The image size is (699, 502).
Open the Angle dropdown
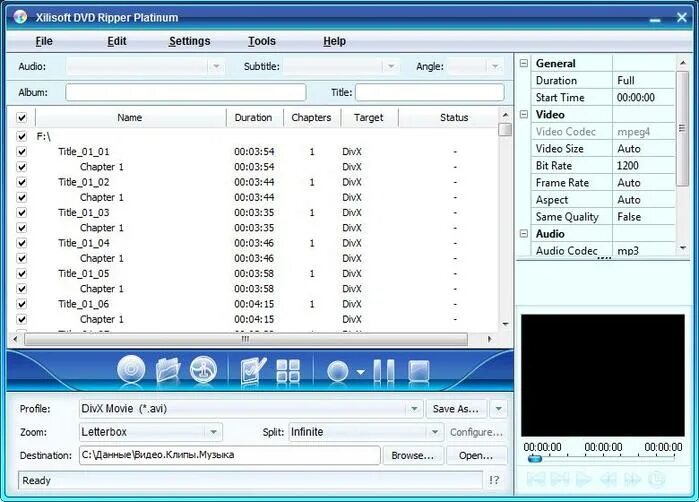pos(495,66)
